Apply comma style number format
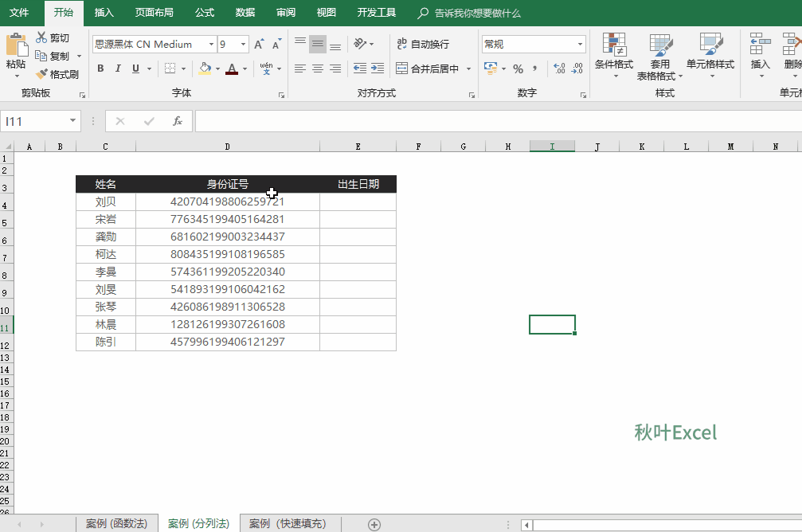 (535, 68)
